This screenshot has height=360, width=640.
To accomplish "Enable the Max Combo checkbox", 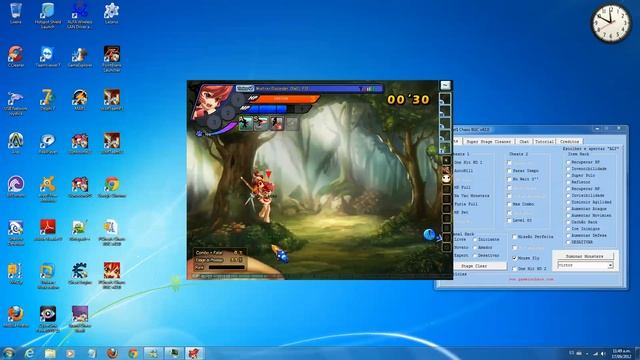I will (x=509, y=204).
